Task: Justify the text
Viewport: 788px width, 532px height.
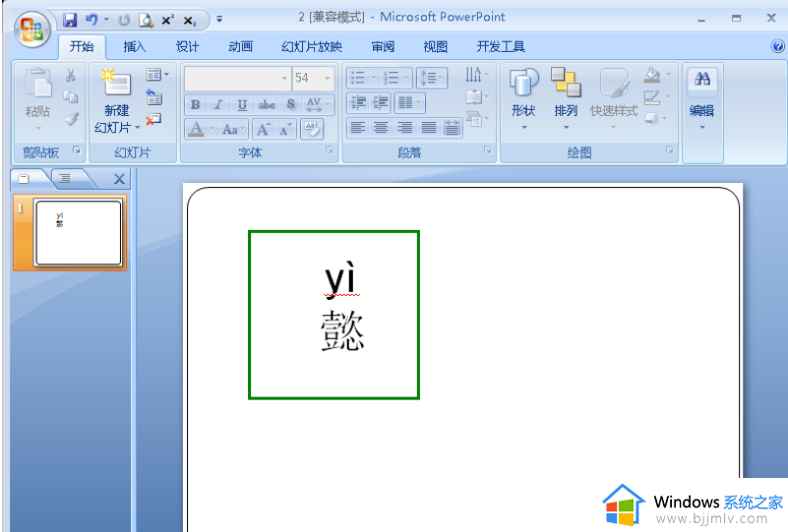Action: pos(428,128)
